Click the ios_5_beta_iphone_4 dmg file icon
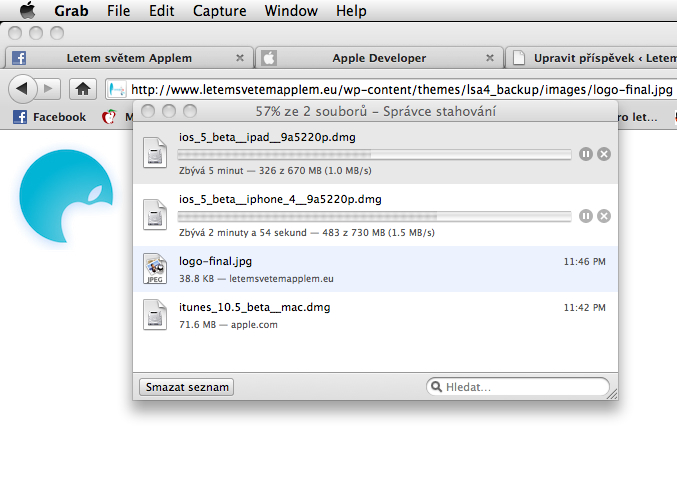This screenshot has width=677, height=488. pos(155,214)
